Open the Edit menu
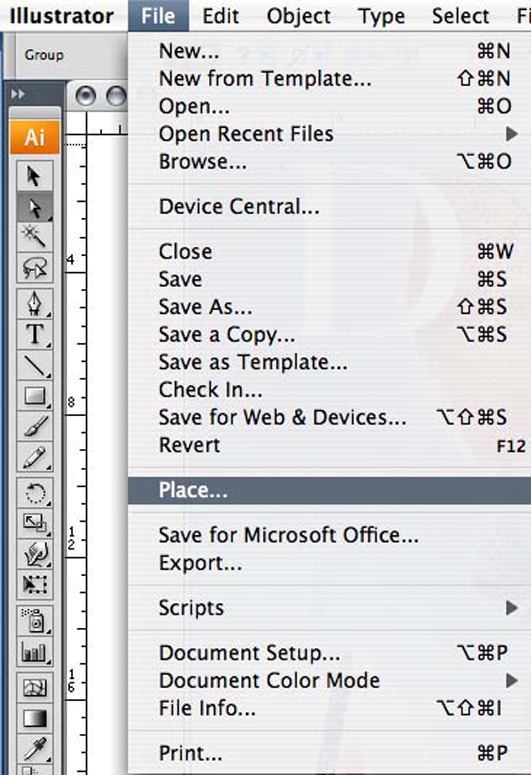The width and height of the screenshot is (531, 775). coord(221,16)
